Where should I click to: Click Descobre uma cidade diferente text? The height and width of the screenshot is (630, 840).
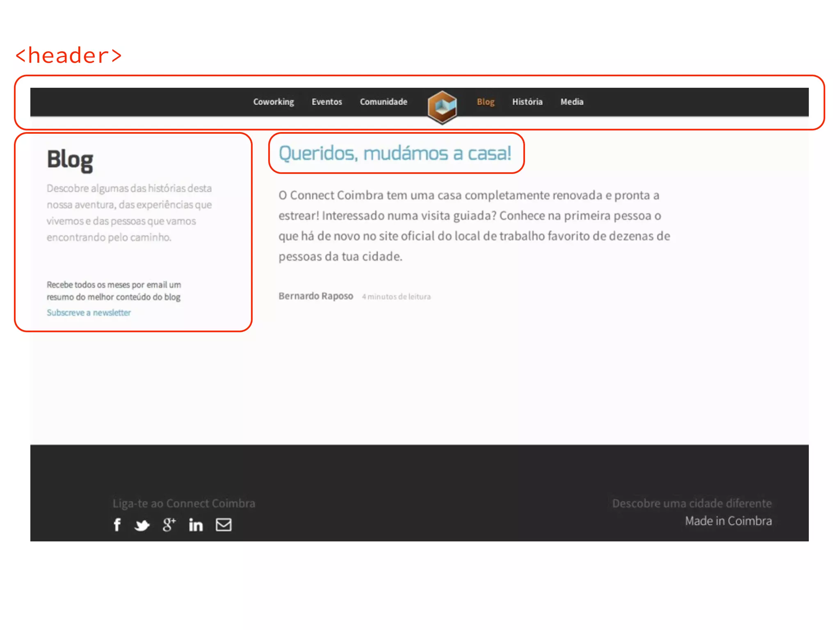point(692,503)
